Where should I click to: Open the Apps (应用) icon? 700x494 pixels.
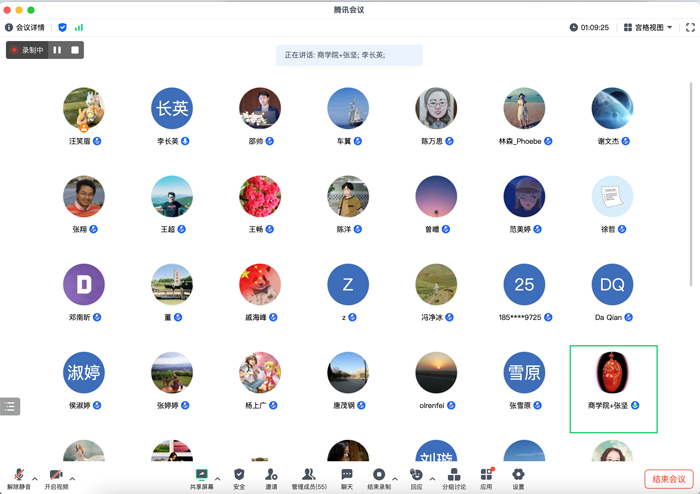tap(486, 476)
